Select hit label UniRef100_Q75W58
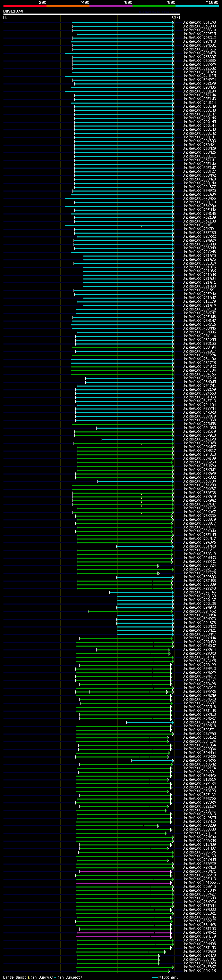This screenshot has width=222, height=980. click(x=199, y=424)
